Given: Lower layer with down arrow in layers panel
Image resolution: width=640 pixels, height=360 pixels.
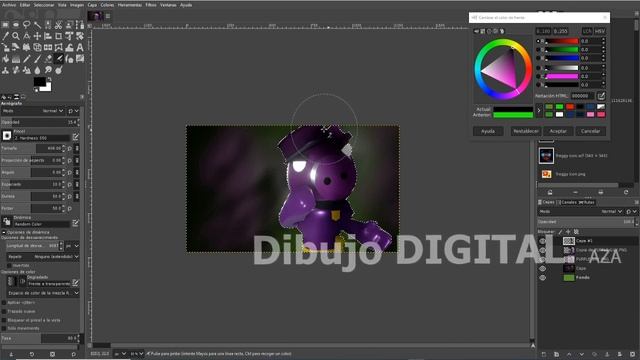Looking at the screenshot, I should (x=582, y=354).
